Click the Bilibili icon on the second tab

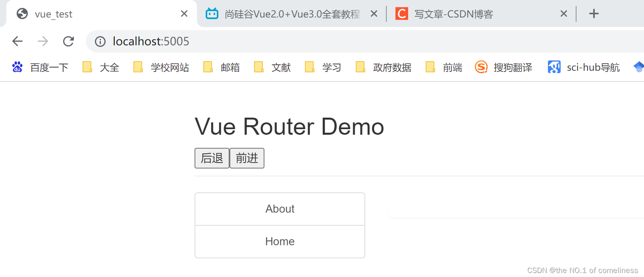click(212, 14)
